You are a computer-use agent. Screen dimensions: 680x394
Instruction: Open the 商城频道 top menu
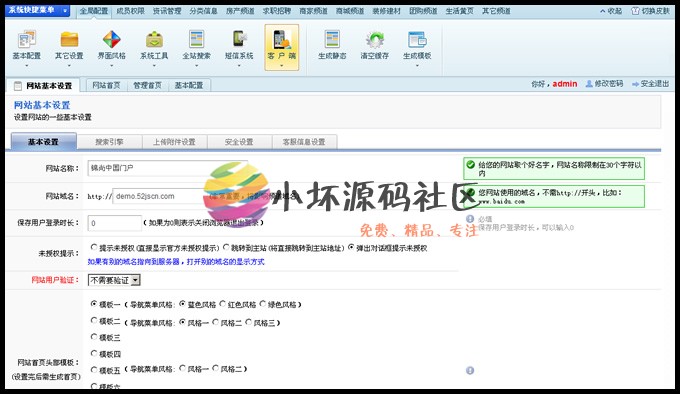(350, 11)
